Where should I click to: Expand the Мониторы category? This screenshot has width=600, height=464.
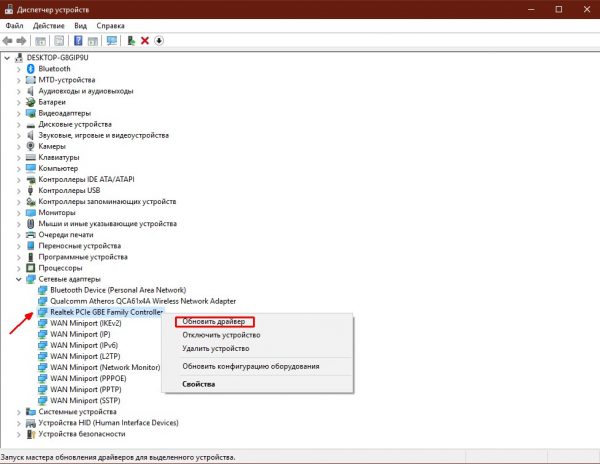(x=19, y=213)
